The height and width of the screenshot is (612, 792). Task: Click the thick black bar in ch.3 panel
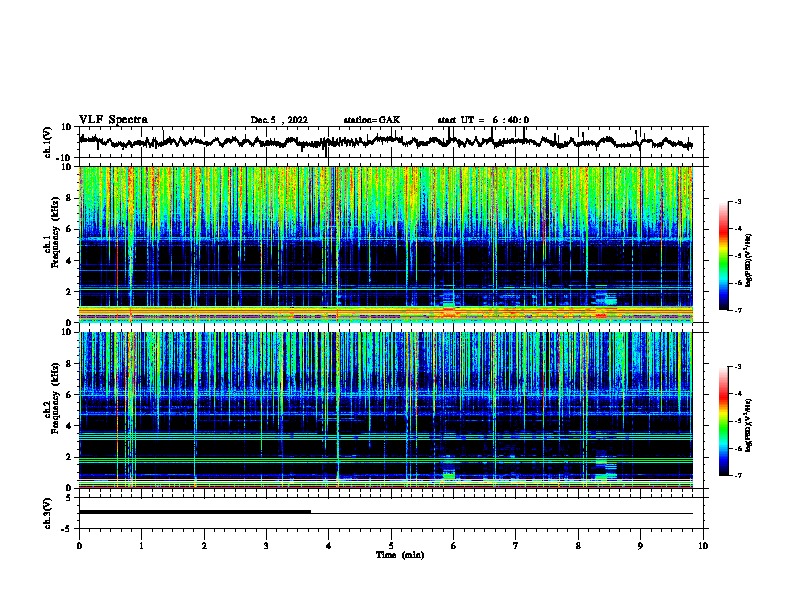(x=195, y=512)
